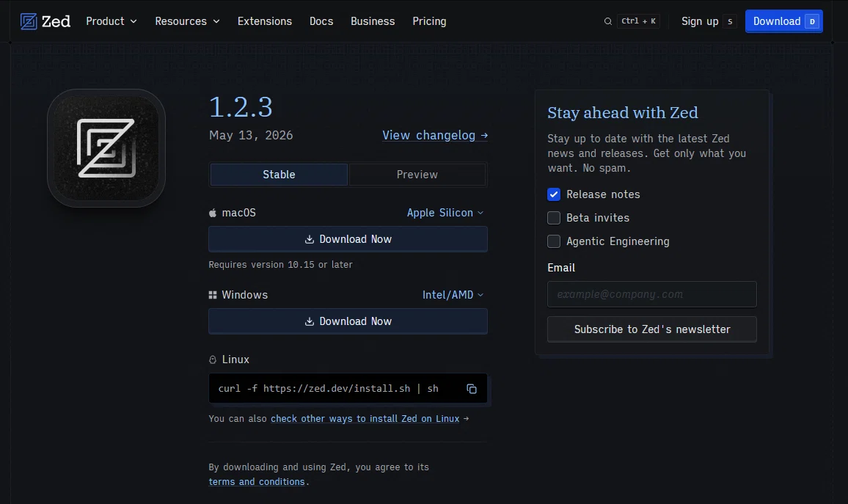Click the large Zed app icon
The height and width of the screenshot is (504, 848).
click(106, 148)
